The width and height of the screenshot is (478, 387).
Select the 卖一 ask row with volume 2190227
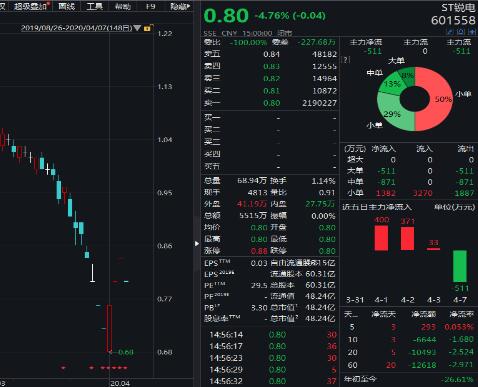pos(270,103)
